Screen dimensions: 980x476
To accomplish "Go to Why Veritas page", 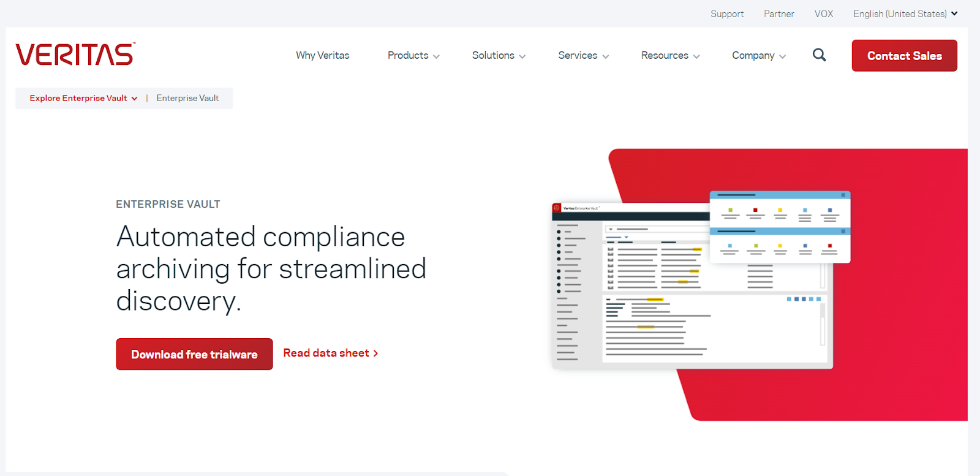I will pyautogui.click(x=322, y=55).
